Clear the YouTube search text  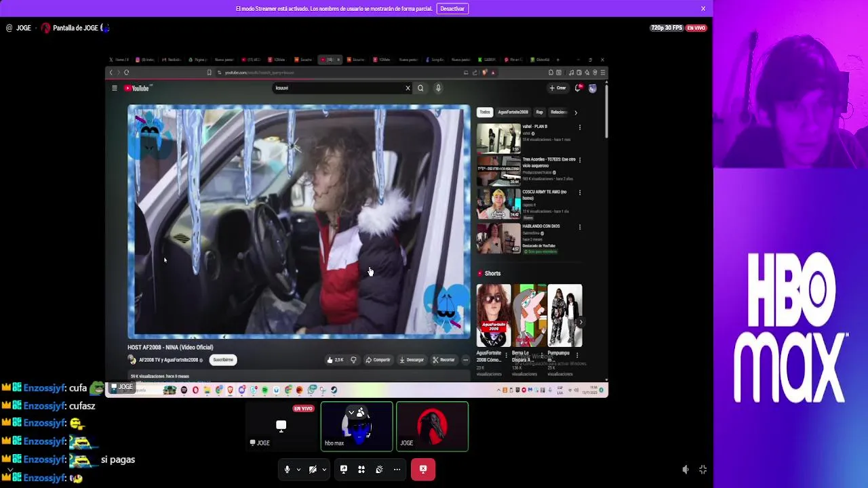click(x=408, y=88)
